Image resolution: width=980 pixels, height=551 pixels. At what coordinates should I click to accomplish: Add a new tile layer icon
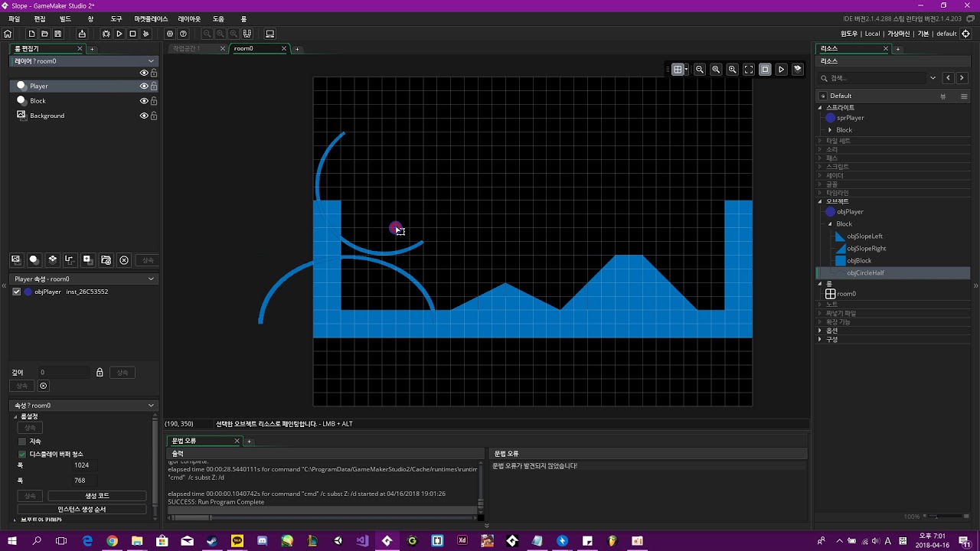[52, 260]
